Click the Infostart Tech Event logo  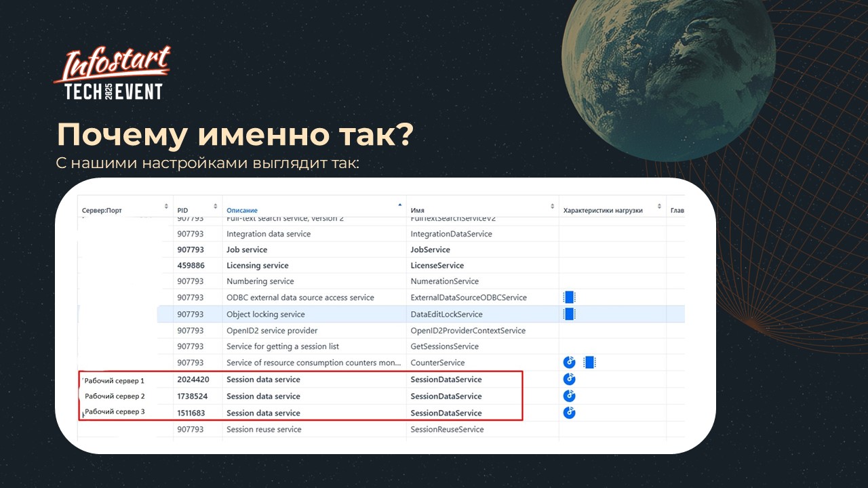click(x=112, y=75)
